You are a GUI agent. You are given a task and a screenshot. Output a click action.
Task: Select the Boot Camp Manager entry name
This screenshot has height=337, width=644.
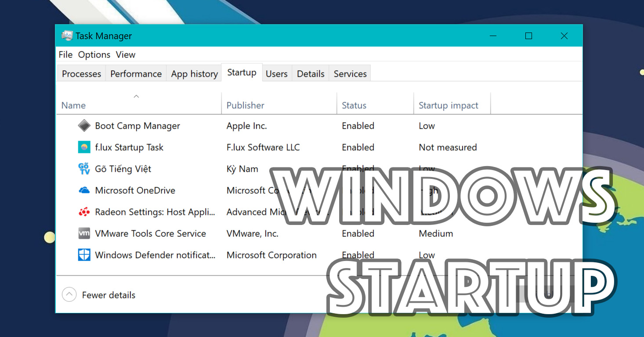point(137,126)
